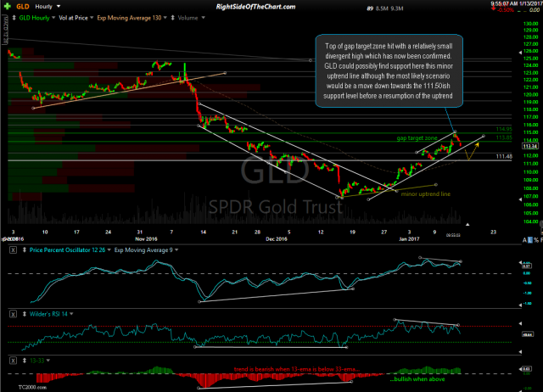The image size is (543, 392).
Task: Click the Nov 2016 date axis label
Action: point(146,239)
